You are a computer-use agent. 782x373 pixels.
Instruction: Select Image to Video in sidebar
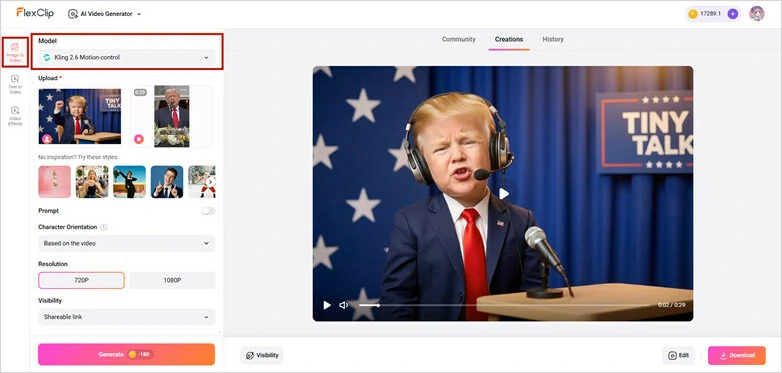(15, 52)
